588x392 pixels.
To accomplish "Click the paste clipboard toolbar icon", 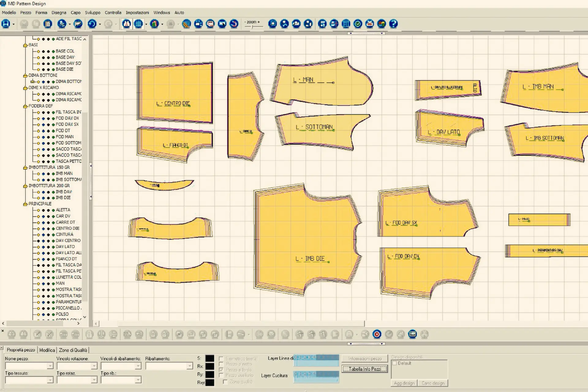I will pos(48,24).
